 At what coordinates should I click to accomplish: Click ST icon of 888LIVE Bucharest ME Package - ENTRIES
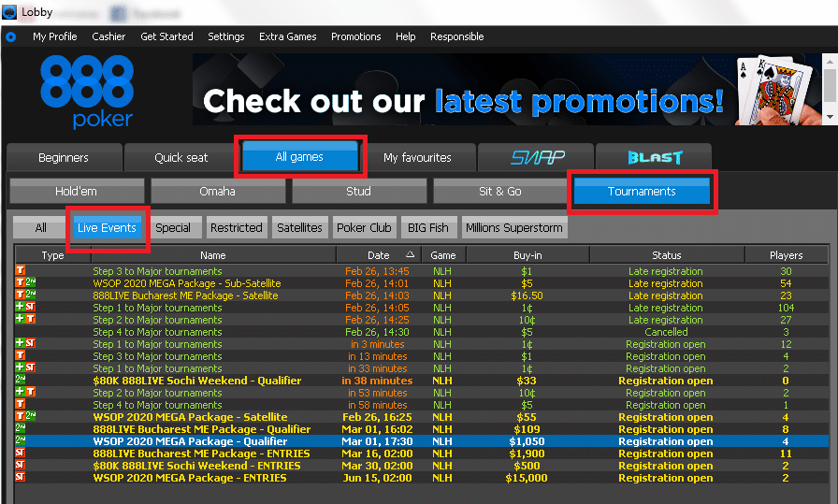(x=21, y=453)
